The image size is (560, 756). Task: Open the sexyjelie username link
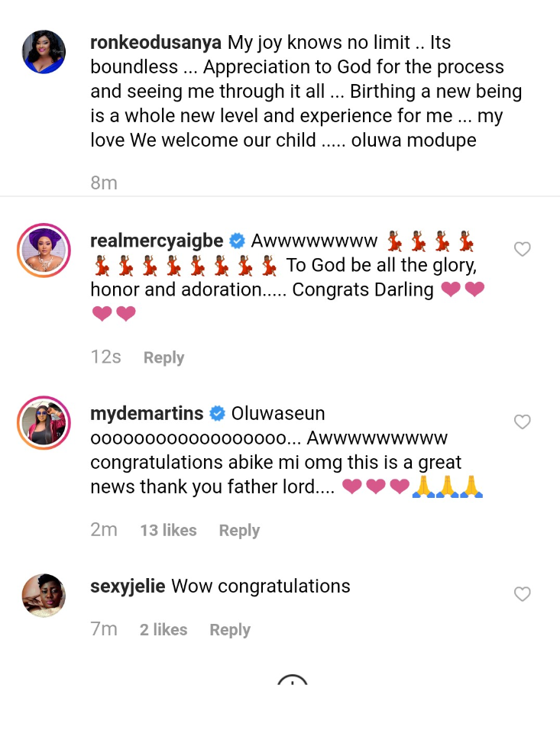(x=128, y=586)
